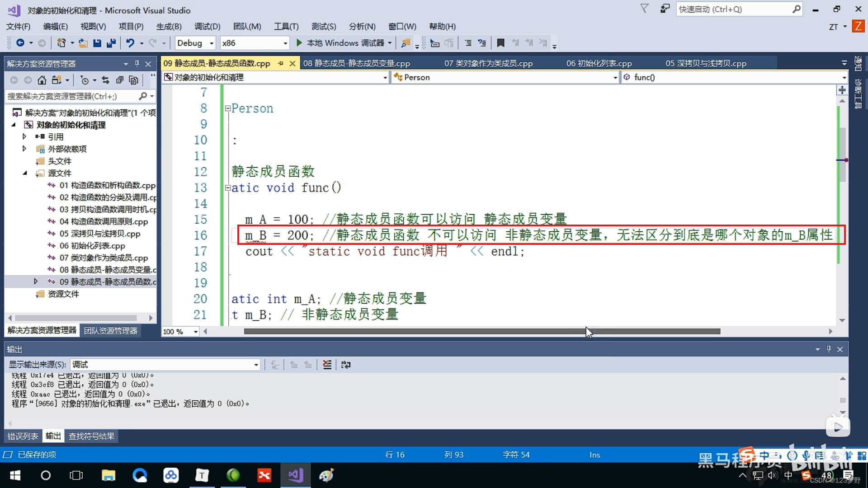Click the Pending Changes Filter clock icon
868x488 pixels.
point(85,80)
